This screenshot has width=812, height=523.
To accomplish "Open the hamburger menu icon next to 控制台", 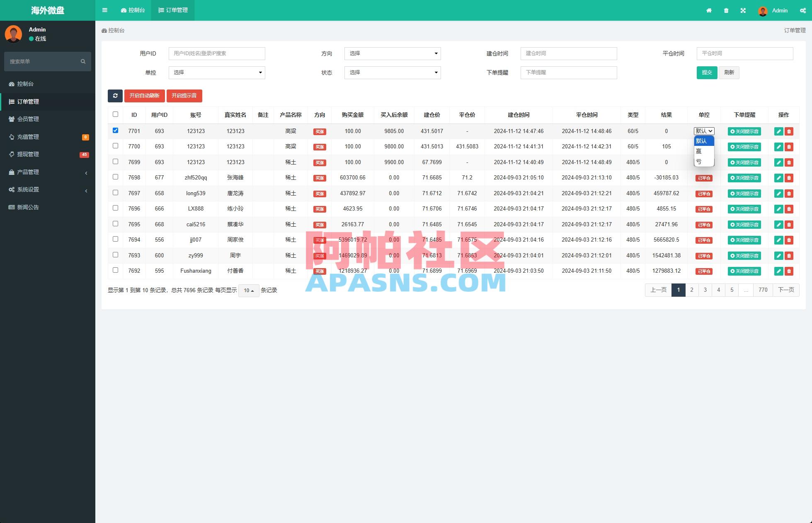I will pos(104,10).
